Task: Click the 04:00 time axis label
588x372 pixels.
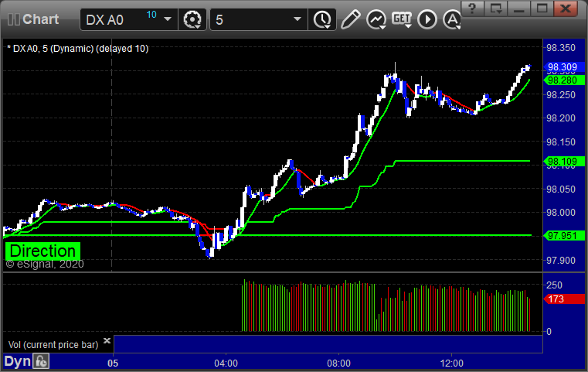Action: tap(226, 363)
